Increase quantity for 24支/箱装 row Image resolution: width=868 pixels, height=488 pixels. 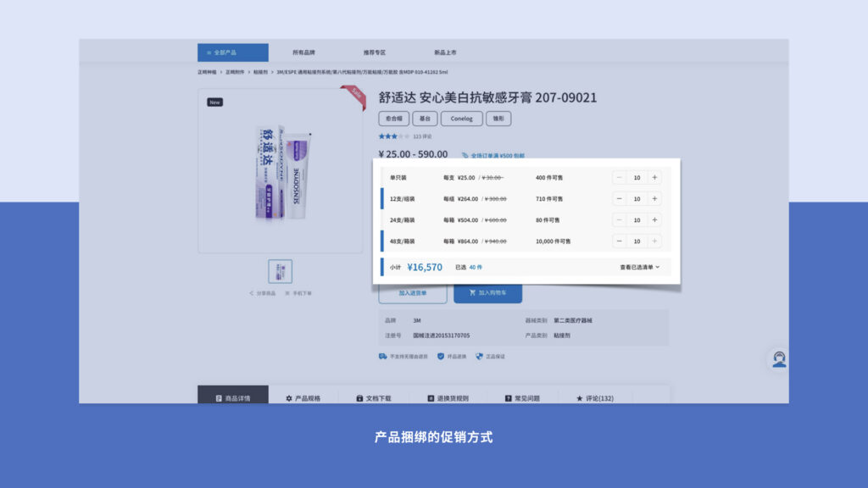654,220
